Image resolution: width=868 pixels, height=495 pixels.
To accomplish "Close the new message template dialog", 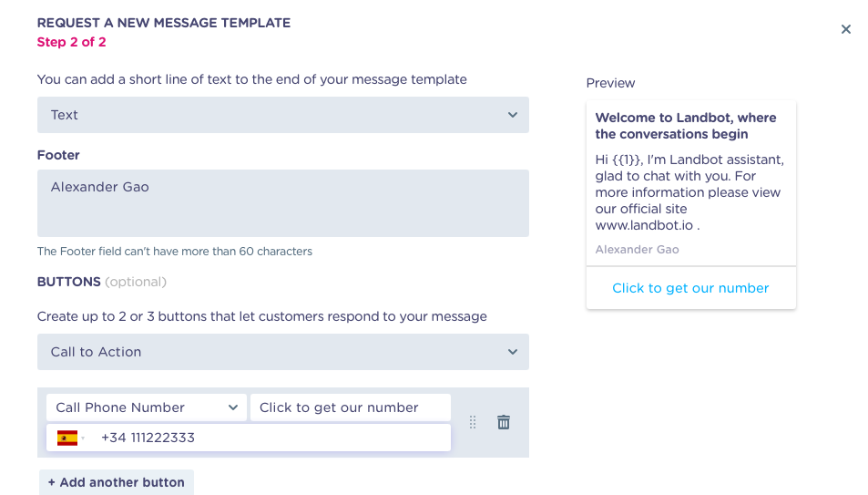I will (x=845, y=29).
